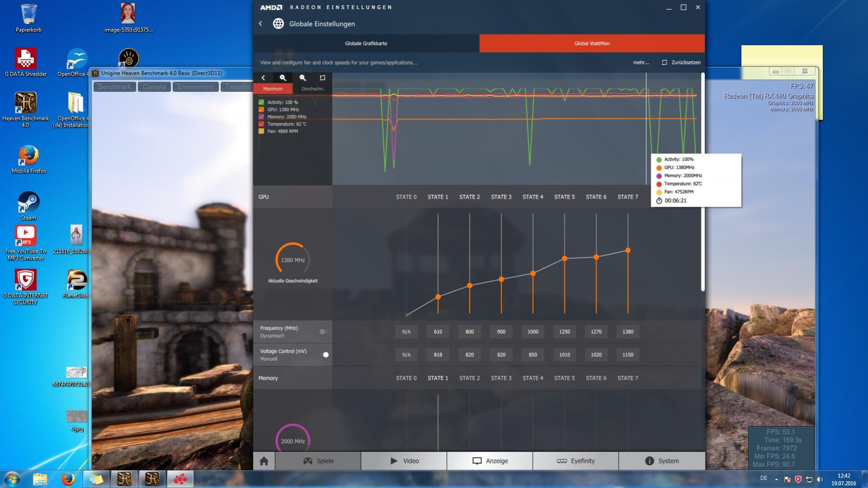Screen dimensions: 868x488
Task: Go to the Radeon home screen
Action: pyautogui.click(x=264, y=461)
